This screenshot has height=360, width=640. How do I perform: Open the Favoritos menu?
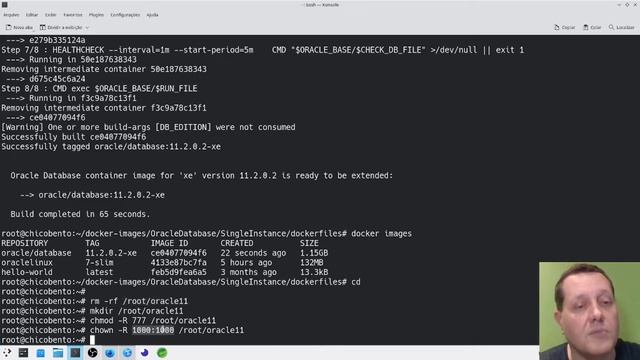pos(73,15)
